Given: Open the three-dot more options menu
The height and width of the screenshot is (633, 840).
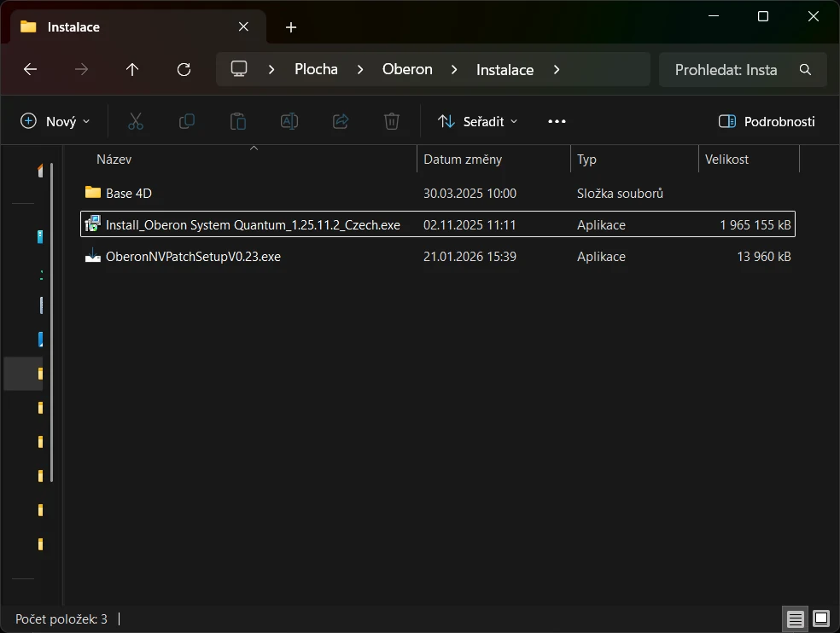Looking at the screenshot, I should point(557,121).
